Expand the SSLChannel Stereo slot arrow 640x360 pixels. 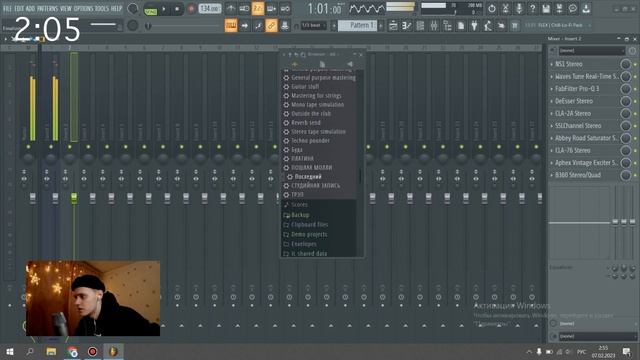(x=551, y=126)
